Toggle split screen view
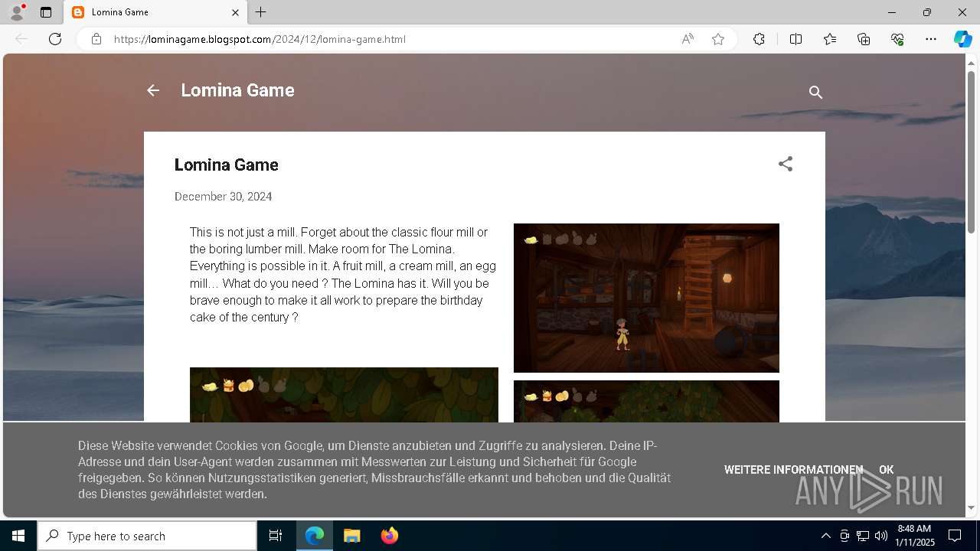 pos(795,39)
